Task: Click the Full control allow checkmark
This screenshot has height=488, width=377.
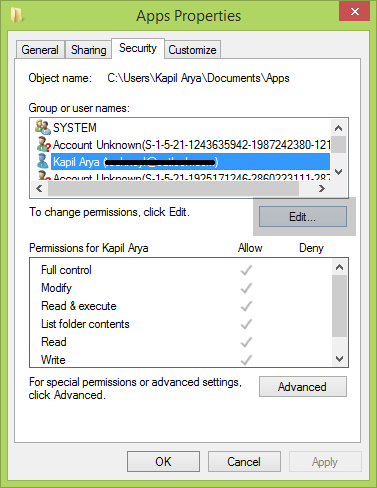Action: coord(246,270)
